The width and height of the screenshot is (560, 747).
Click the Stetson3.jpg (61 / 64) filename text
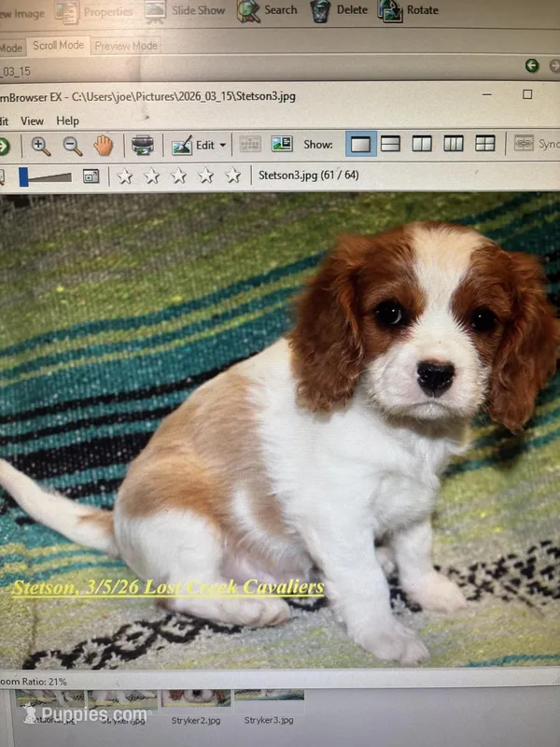coord(309,176)
